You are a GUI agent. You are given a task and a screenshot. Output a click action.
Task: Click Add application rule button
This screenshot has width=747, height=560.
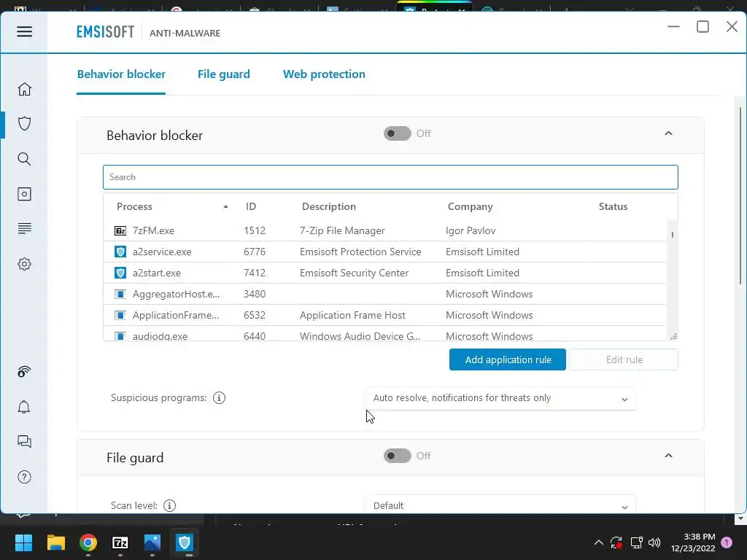(508, 359)
